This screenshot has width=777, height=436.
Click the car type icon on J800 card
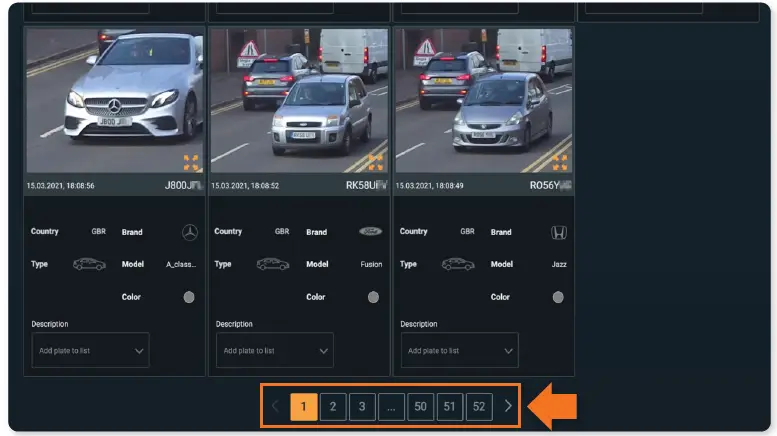(x=89, y=264)
